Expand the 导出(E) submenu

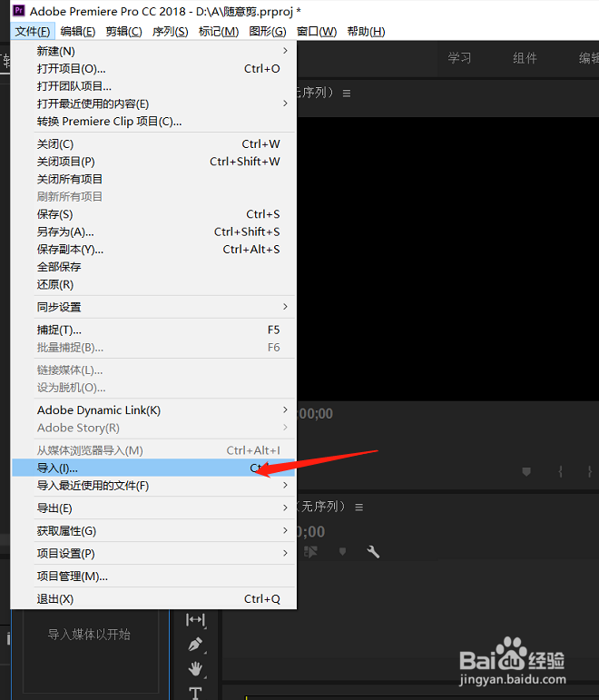[154, 508]
